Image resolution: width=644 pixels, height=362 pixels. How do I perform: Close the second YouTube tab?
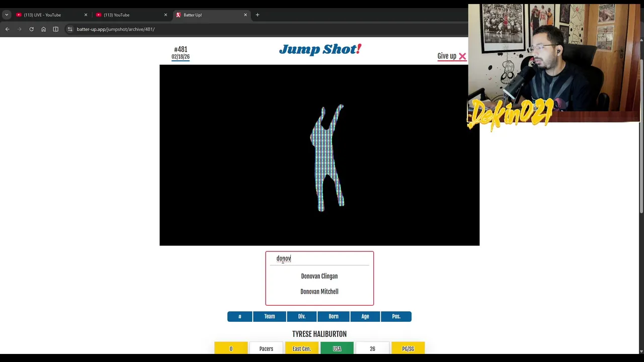click(166, 15)
